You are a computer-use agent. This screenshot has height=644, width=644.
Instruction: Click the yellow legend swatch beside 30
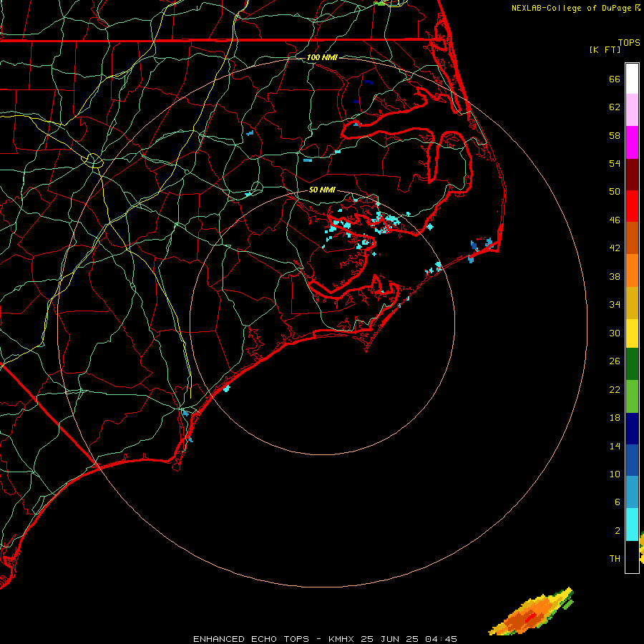tap(632, 333)
